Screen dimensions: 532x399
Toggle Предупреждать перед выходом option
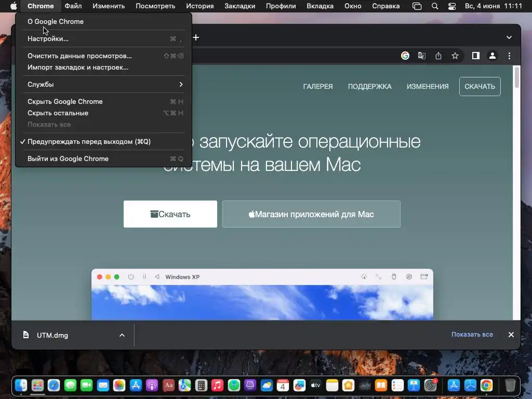[103, 141]
